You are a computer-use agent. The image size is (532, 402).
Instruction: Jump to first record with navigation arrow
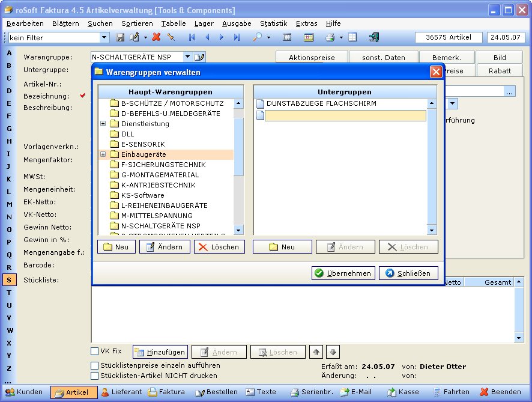pyautogui.click(x=192, y=37)
